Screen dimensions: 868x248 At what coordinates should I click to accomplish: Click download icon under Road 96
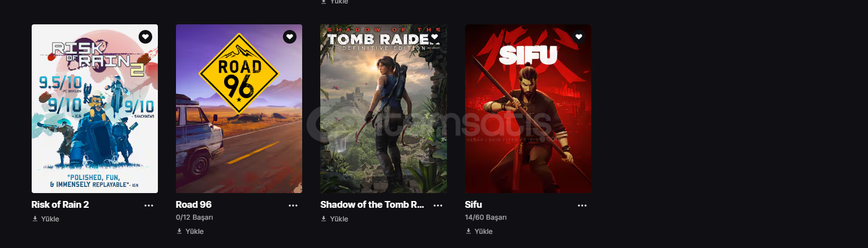click(x=179, y=231)
